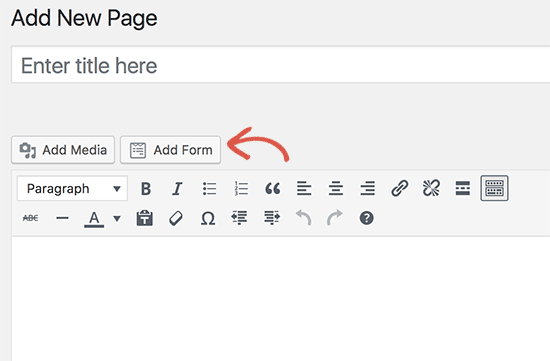Screen dimensions: 550x361
Task: Toggle paste as text clipboard icon
Action: pyautogui.click(x=145, y=218)
